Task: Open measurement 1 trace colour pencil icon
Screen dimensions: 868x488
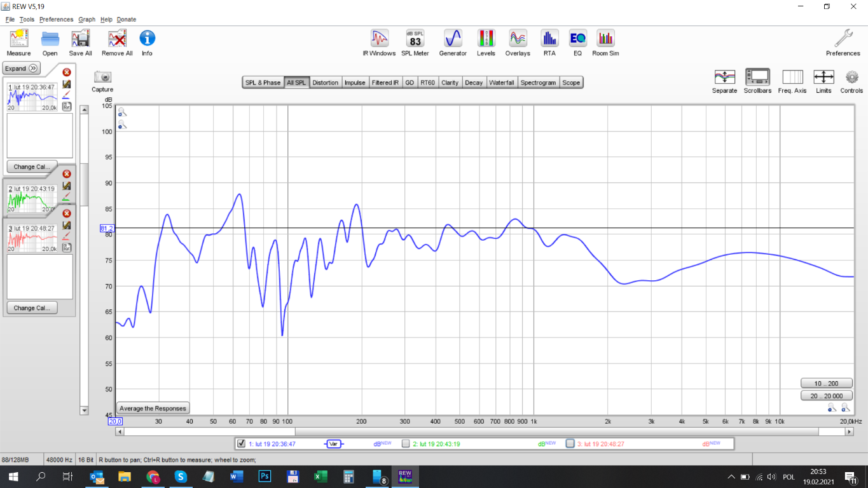Action: (x=67, y=95)
